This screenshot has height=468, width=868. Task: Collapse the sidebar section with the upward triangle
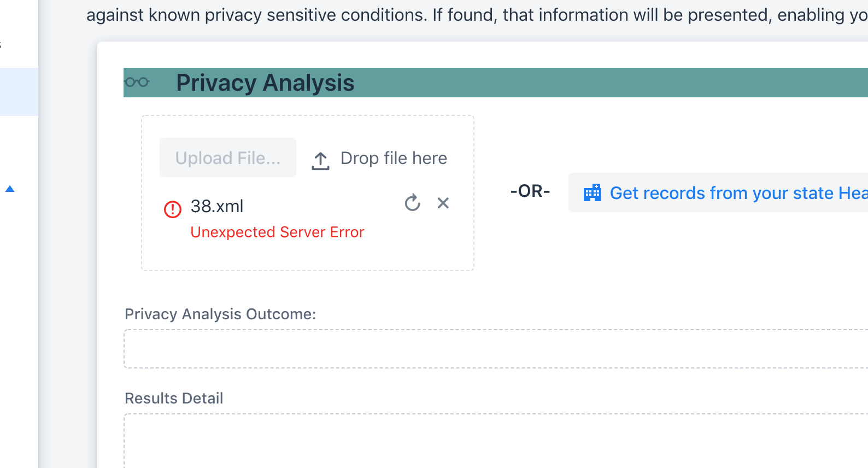pyautogui.click(x=10, y=189)
